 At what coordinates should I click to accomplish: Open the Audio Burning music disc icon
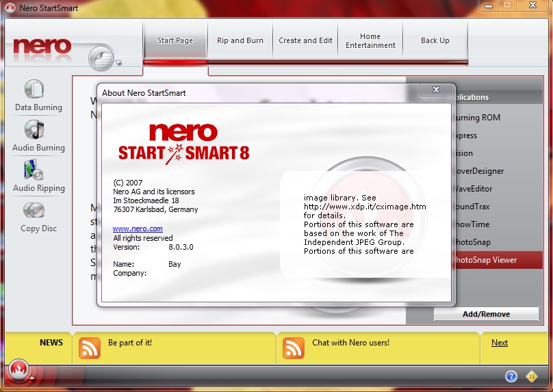pyautogui.click(x=34, y=129)
